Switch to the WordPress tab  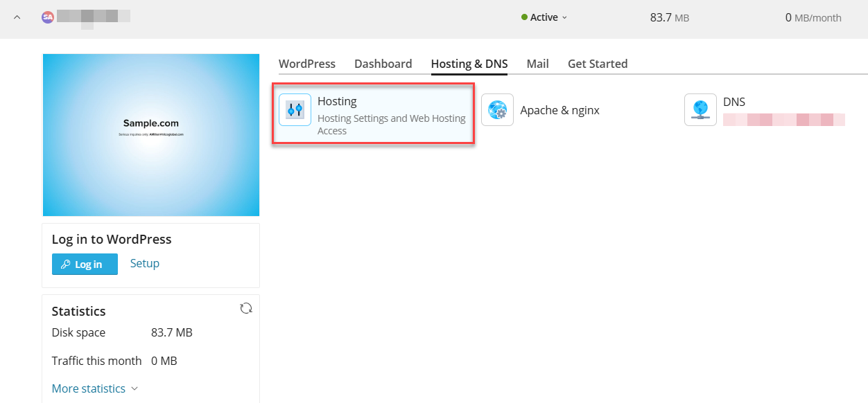coord(307,64)
